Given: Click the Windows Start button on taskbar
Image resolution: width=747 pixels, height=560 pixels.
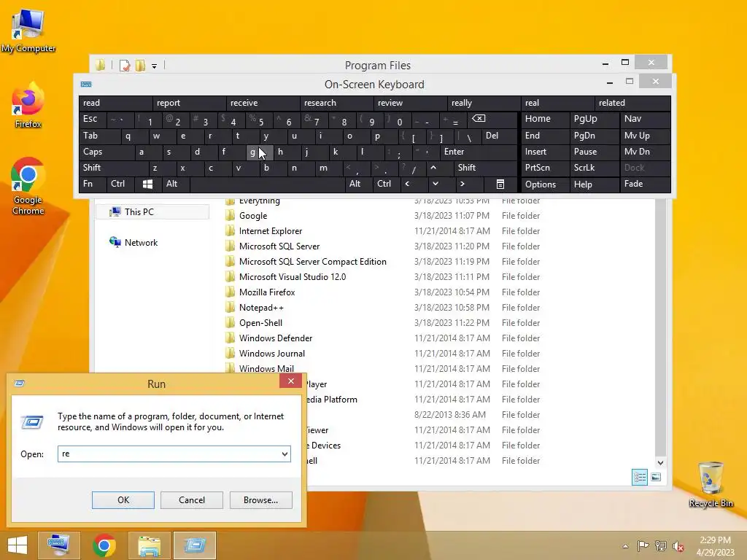Looking at the screenshot, I should [18, 545].
